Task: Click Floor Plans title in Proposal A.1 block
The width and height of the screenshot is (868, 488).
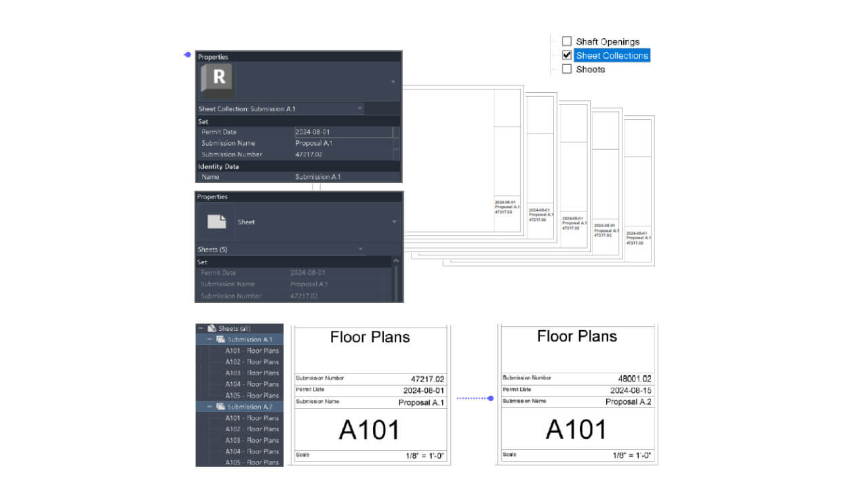Action: [370, 337]
